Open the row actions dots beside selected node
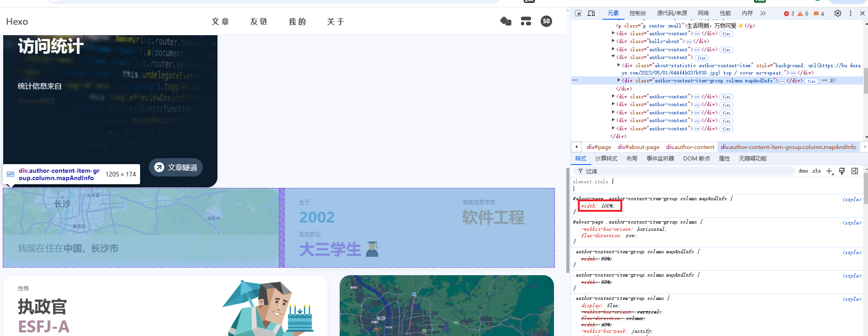 click(575, 80)
